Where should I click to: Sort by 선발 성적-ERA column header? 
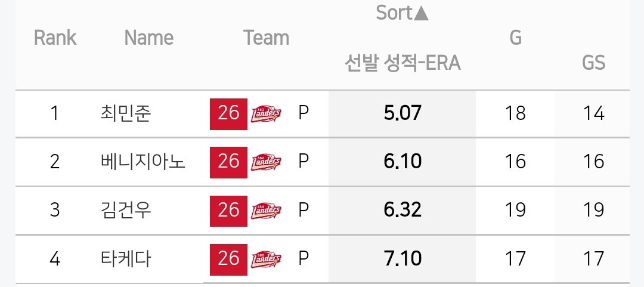coord(402,63)
